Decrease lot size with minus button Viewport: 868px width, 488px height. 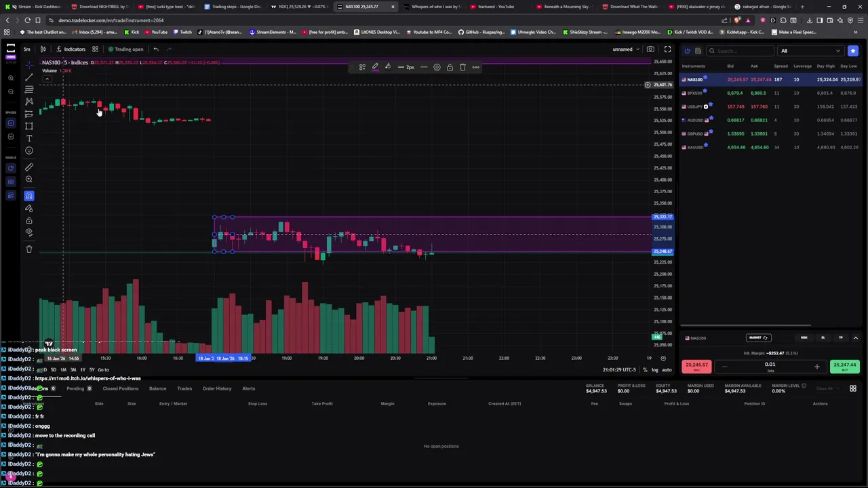[x=724, y=367]
